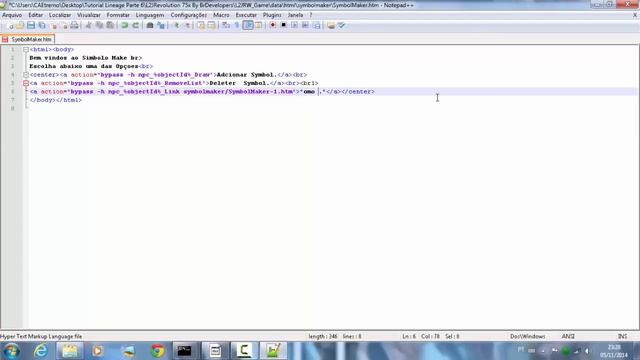Click the Ln : 6 position indicator
Viewport: 640px width, 360px height.
409,336
